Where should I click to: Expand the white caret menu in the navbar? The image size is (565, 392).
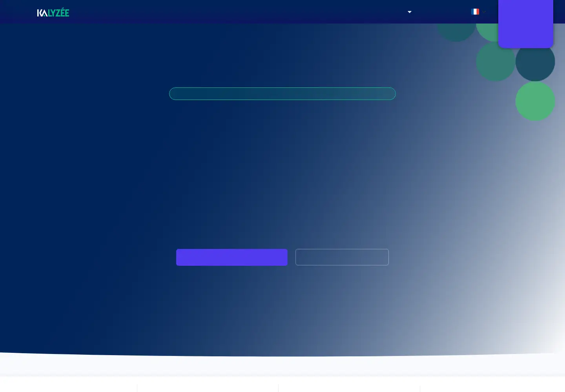[410, 12]
